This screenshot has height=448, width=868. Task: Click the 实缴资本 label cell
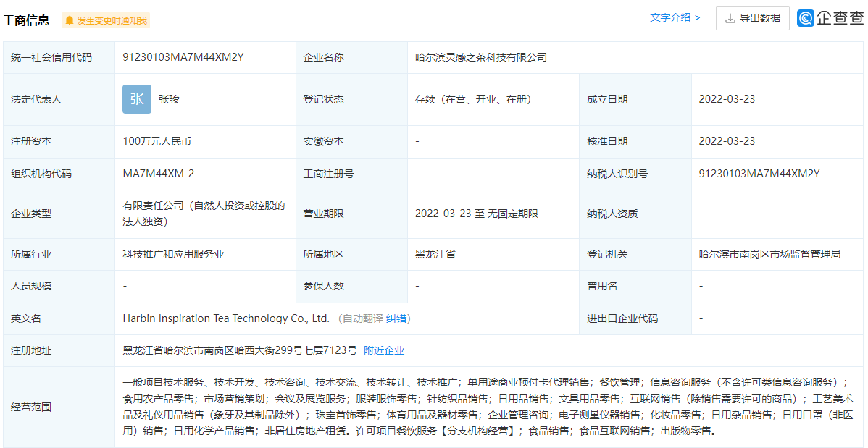(351, 141)
